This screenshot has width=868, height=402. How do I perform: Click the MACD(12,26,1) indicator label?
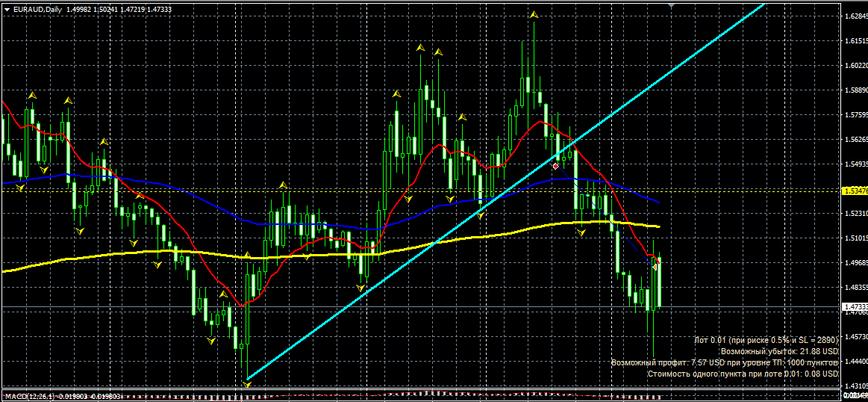(x=62, y=397)
